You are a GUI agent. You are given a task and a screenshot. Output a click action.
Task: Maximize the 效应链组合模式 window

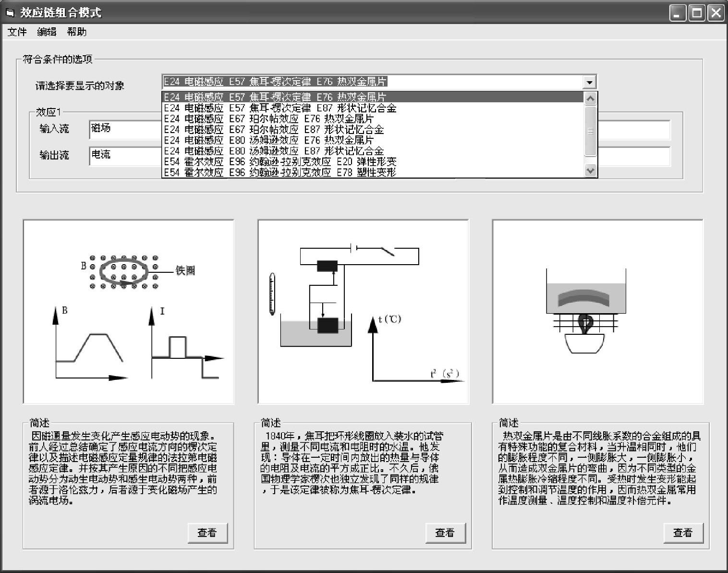pyautogui.click(x=696, y=13)
